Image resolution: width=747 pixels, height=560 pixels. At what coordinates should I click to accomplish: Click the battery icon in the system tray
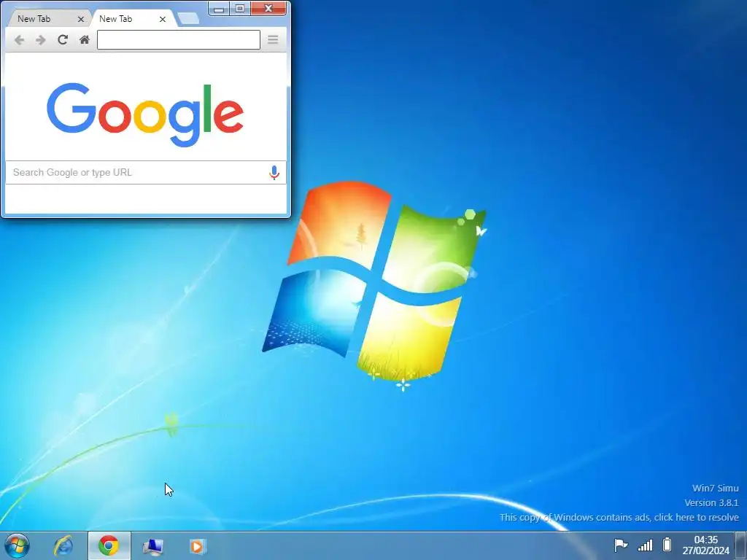667,544
